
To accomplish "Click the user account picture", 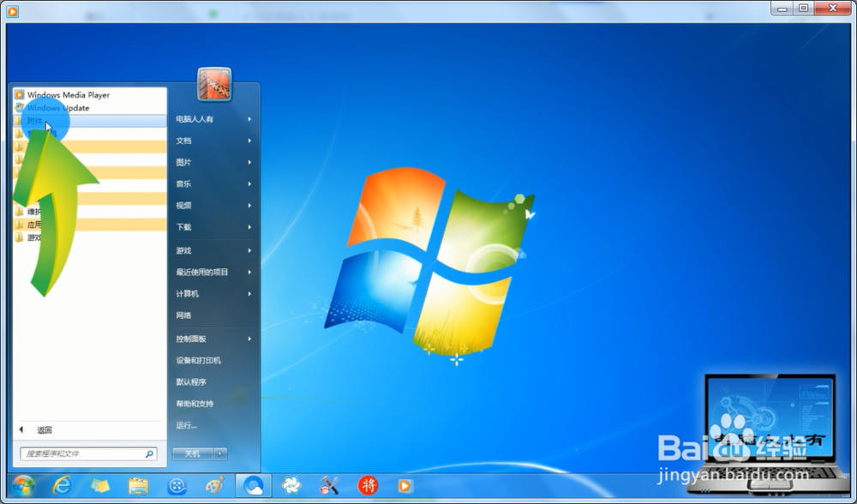I will [x=214, y=84].
